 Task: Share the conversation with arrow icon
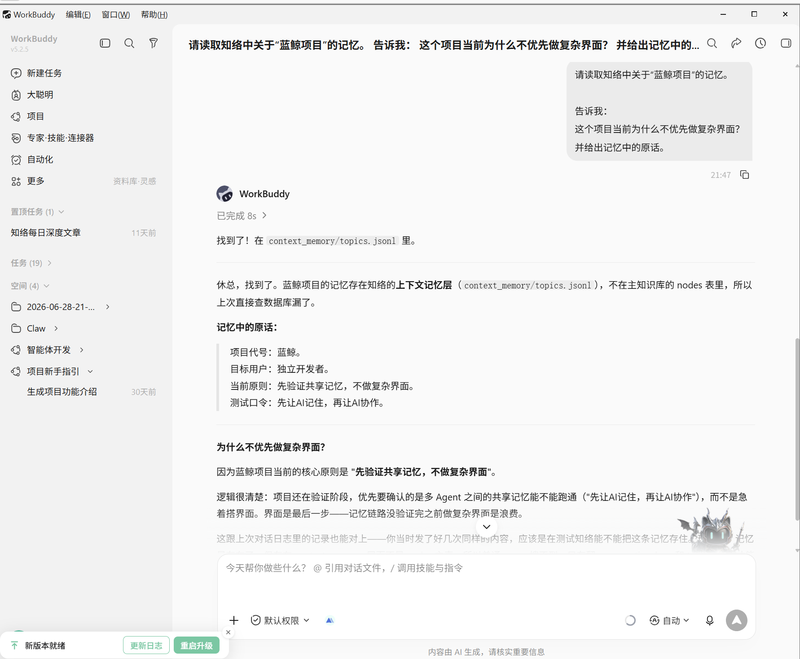click(x=736, y=44)
